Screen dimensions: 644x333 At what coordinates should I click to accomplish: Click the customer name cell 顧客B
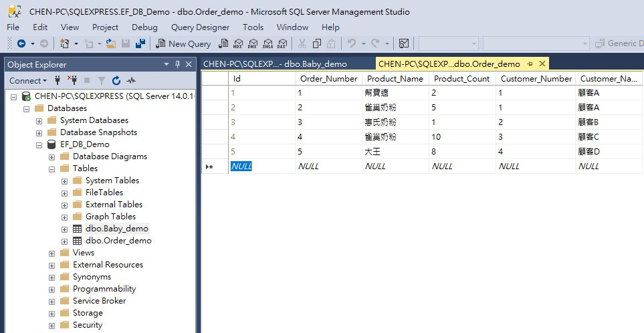[609, 122]
